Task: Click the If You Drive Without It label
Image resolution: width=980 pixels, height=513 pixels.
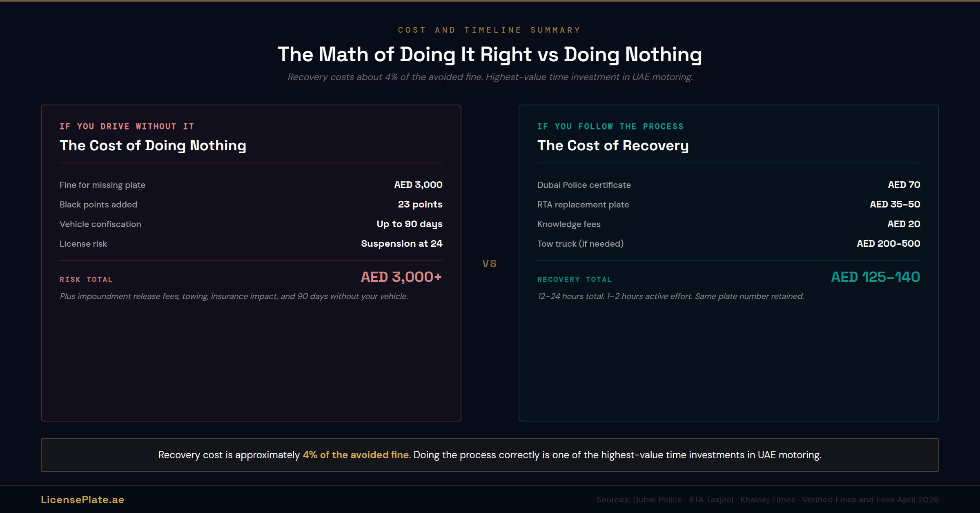Action: coord(127,126)
